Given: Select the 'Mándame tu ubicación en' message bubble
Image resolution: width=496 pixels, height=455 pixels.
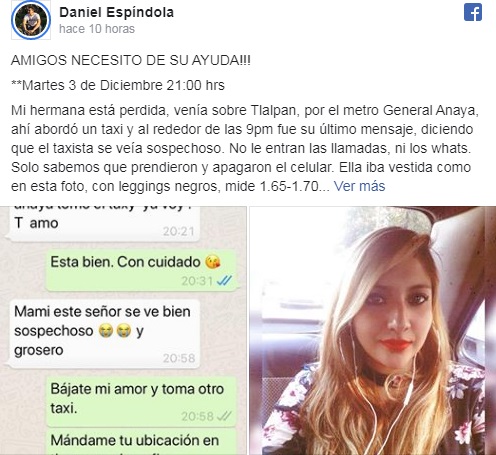Looking at the screenshot, I should point(141,442).
